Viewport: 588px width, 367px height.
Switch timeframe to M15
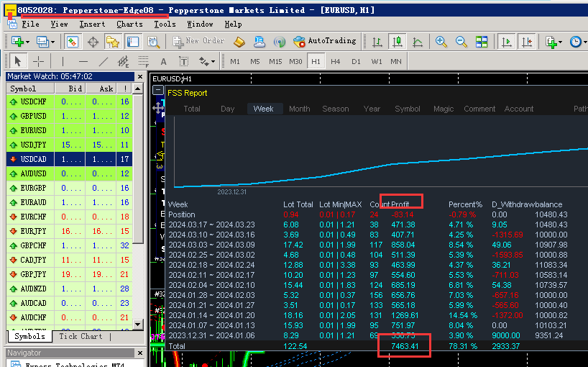(x=275, y=61)
